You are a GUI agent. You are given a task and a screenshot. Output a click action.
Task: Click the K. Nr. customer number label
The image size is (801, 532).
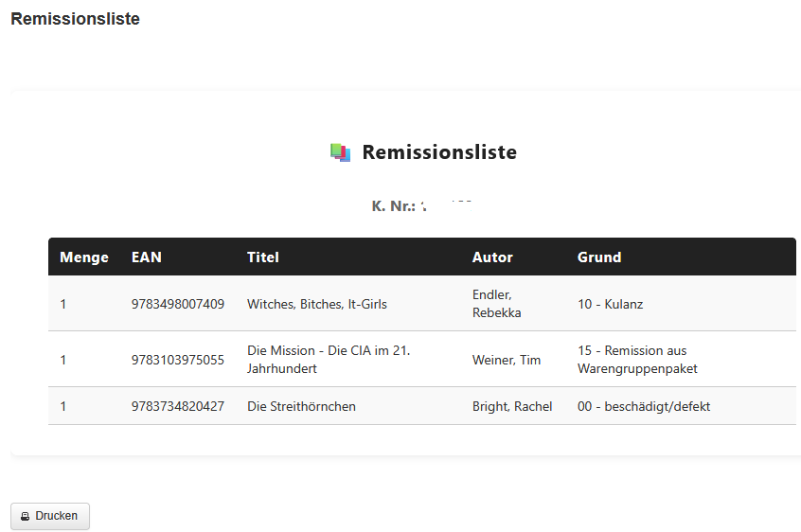[393, 205]
